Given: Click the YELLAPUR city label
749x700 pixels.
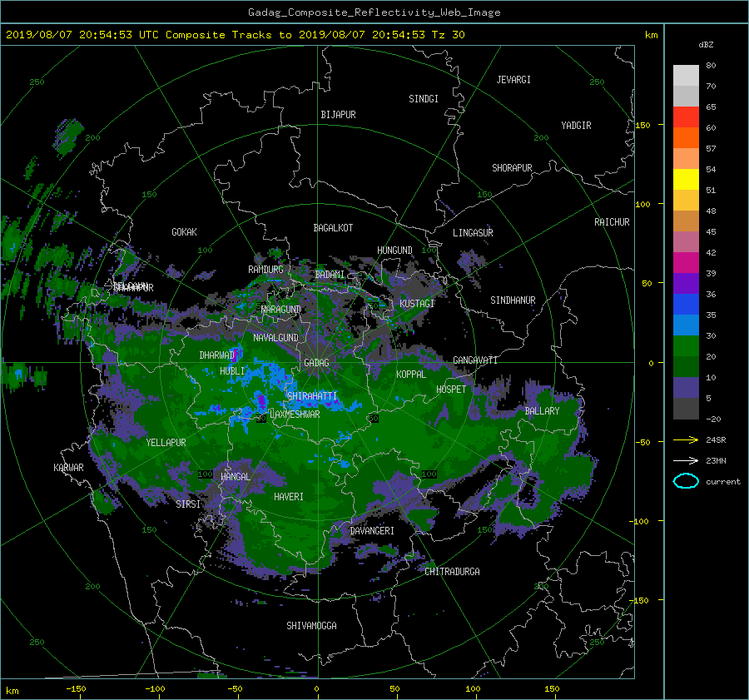Looking at the screenshot, I should pyautogui.click(x=166, y=443).
